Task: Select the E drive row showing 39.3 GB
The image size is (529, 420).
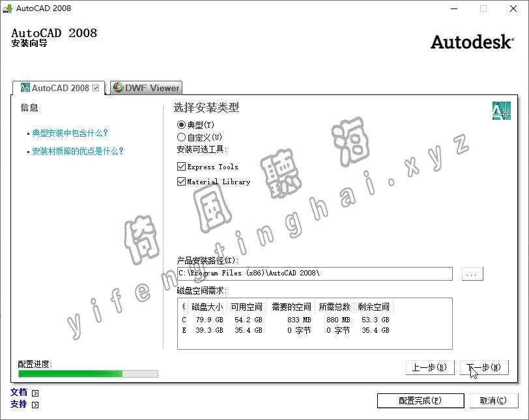Action: click(285, 330)
